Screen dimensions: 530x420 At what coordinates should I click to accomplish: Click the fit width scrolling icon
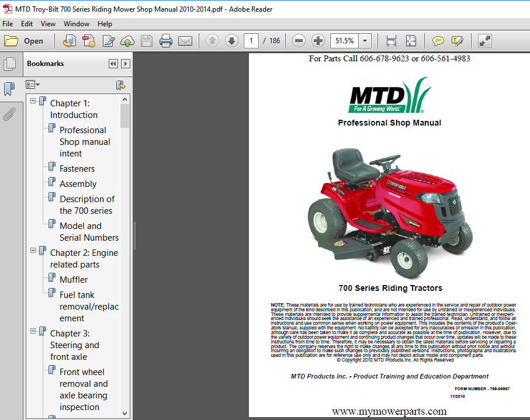coord(392,41)
